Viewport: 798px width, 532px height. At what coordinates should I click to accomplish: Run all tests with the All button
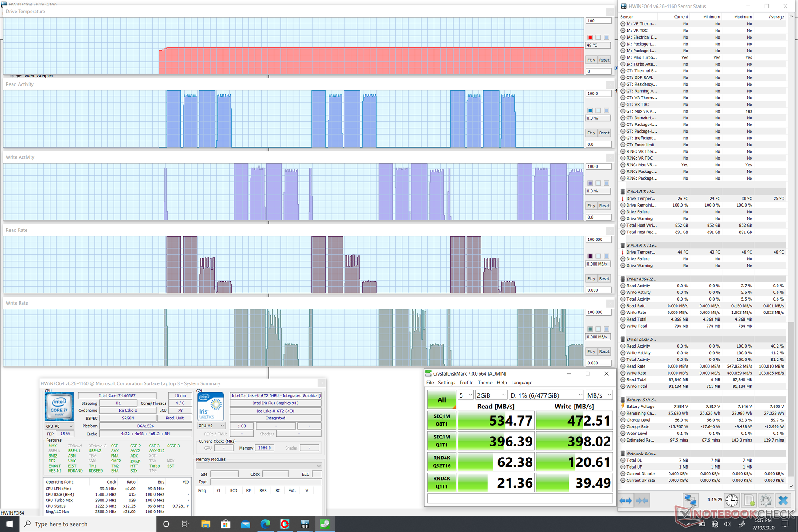tap(442, 399)
